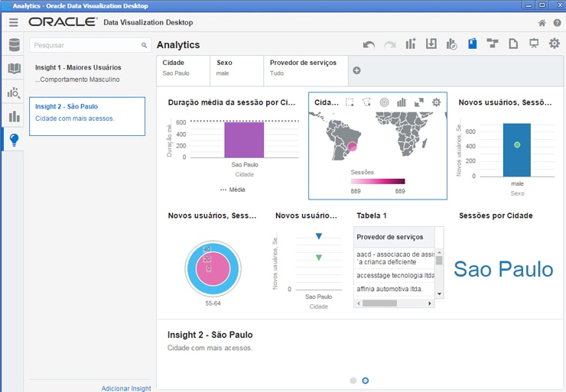Select the aacd - associacao table row
The width and height of the screenshot is (566, 392).
point(394,258)
